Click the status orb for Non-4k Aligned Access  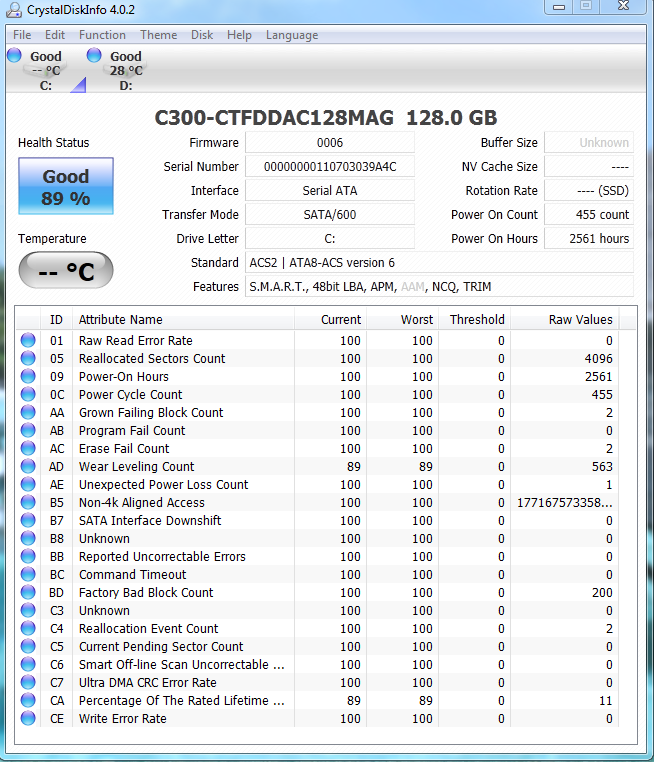(28, 502)
